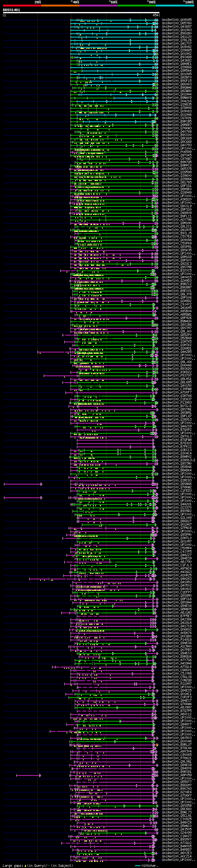
Task: Click the white query sequence bar
Action: click(x=81, y=13)
